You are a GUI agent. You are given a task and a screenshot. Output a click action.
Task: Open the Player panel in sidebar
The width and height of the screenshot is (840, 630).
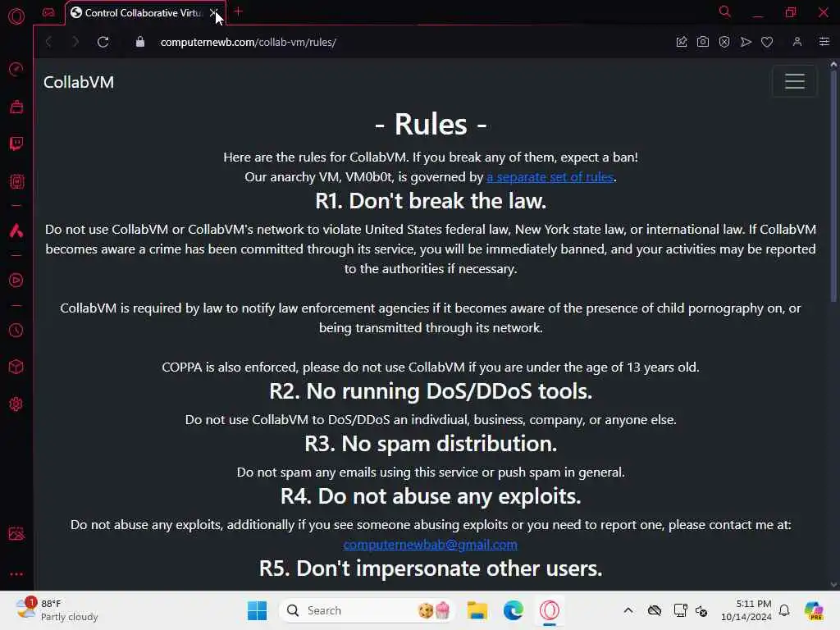coord(16,281)
